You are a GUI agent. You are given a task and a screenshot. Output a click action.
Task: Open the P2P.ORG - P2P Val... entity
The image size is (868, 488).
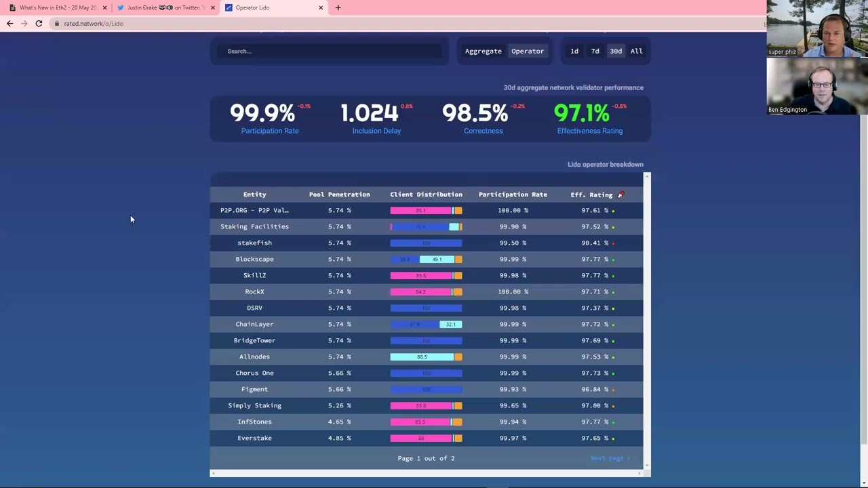[254, 210]
